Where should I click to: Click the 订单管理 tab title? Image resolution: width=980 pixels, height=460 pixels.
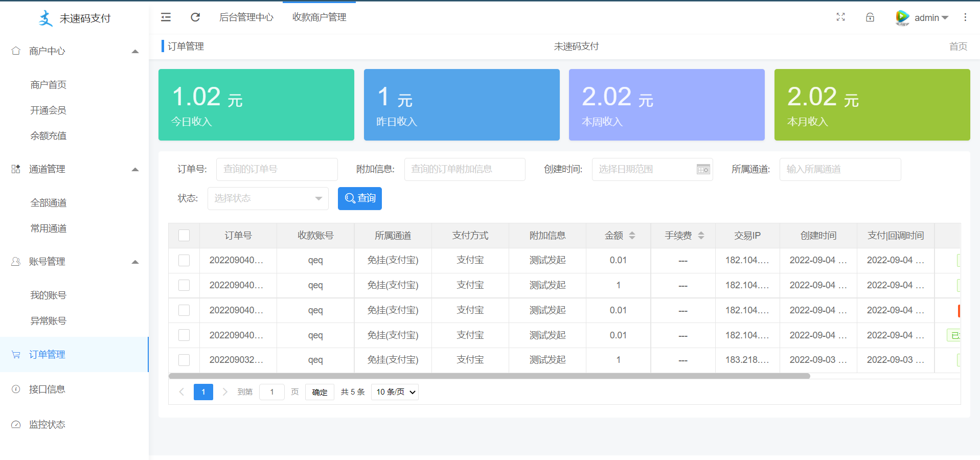[186, 47]
